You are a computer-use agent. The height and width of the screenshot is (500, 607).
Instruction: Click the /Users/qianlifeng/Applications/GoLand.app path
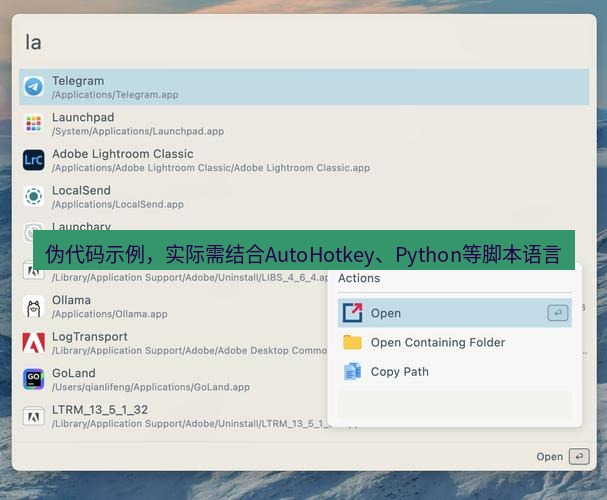[x=151, y=387]
